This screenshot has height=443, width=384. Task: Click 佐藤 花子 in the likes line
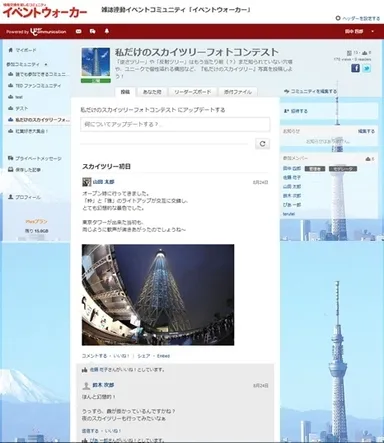tap(98, 370)
